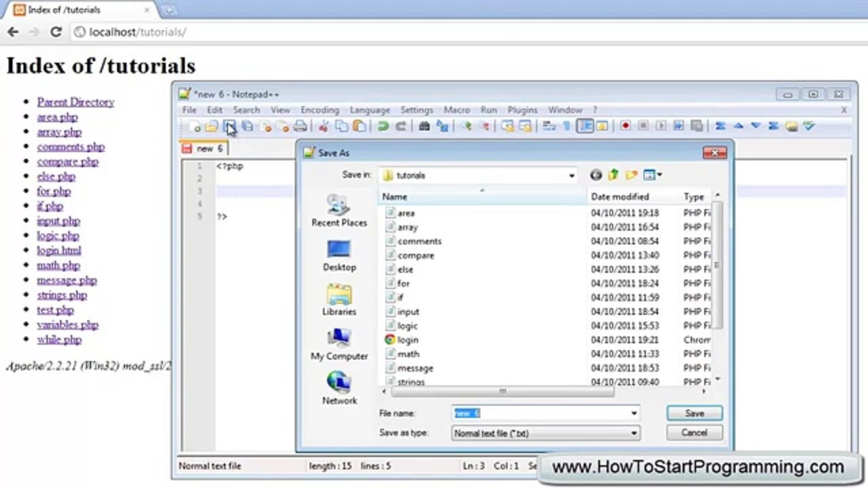Select Desktop in Save As sidebar
The height and width of the screenshot is (488, 868).
[x=339, y=256]
